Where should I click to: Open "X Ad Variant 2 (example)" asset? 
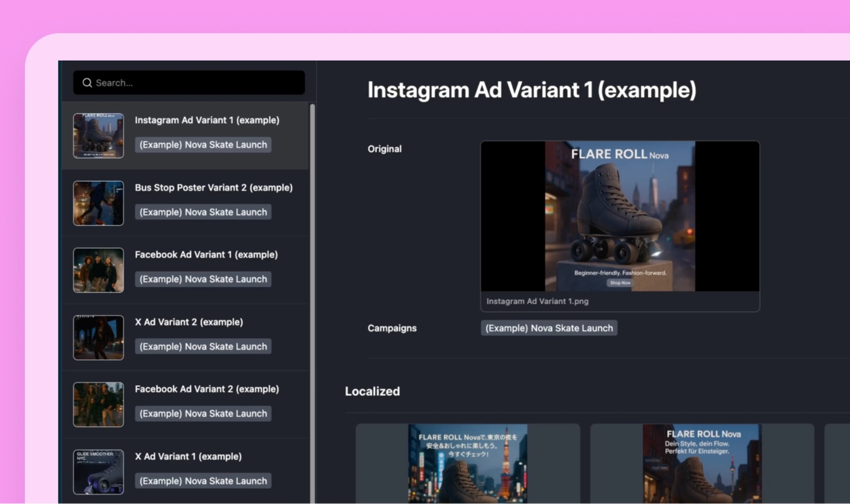pos(189,322)
